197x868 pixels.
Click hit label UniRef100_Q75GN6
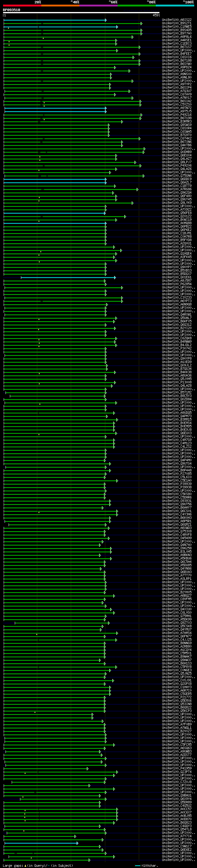tap(177, 176)
